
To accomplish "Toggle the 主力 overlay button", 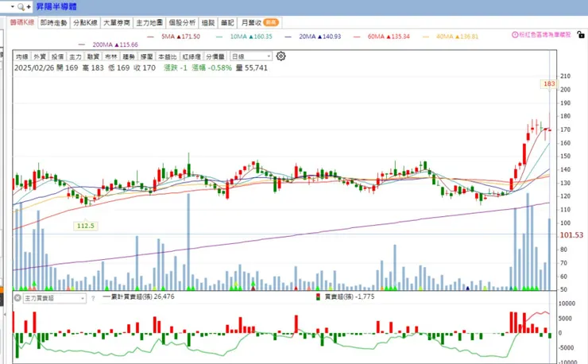I will (x=75, y=56).
